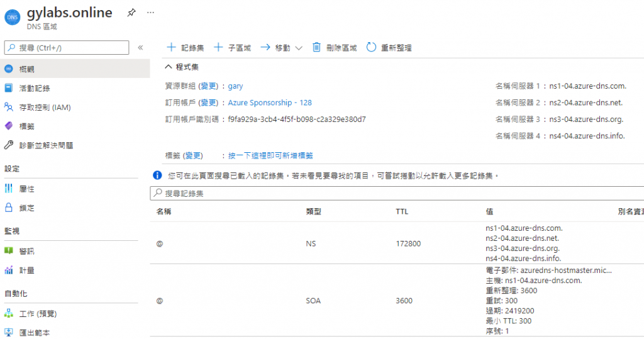Open the more options ellipsis in the title

[151, 13]
